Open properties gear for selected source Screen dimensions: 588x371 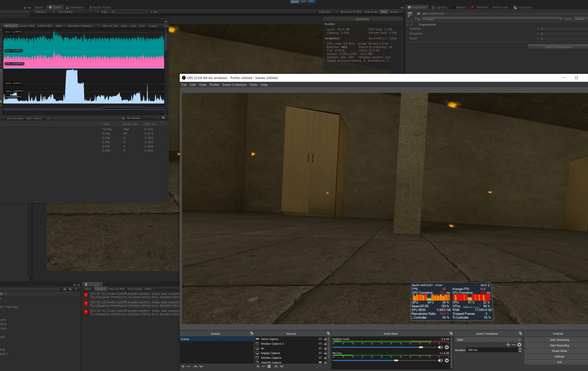(269, 366)
